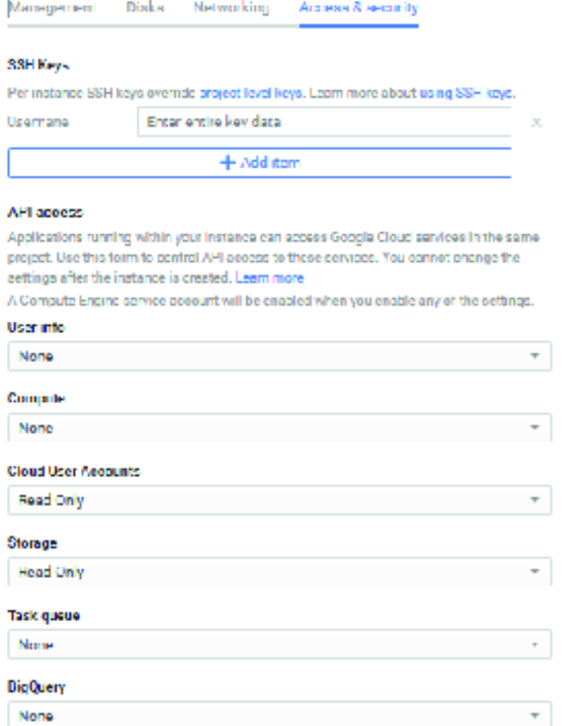
Task: Expand the Compute access dropdown
Action: [279, 428]
